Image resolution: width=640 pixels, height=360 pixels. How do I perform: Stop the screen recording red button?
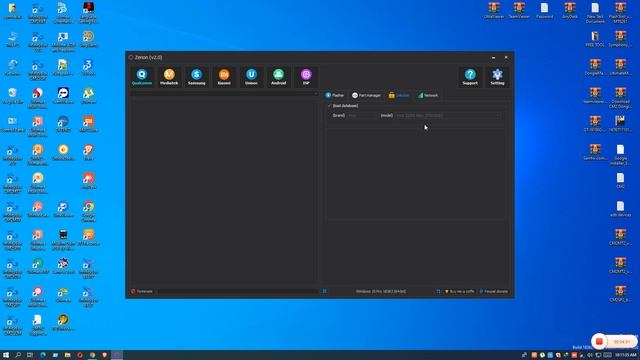(599, 341)
